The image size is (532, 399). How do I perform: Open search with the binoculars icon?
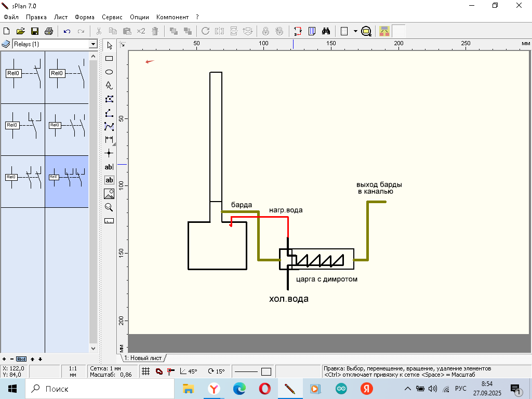[326, 31]
